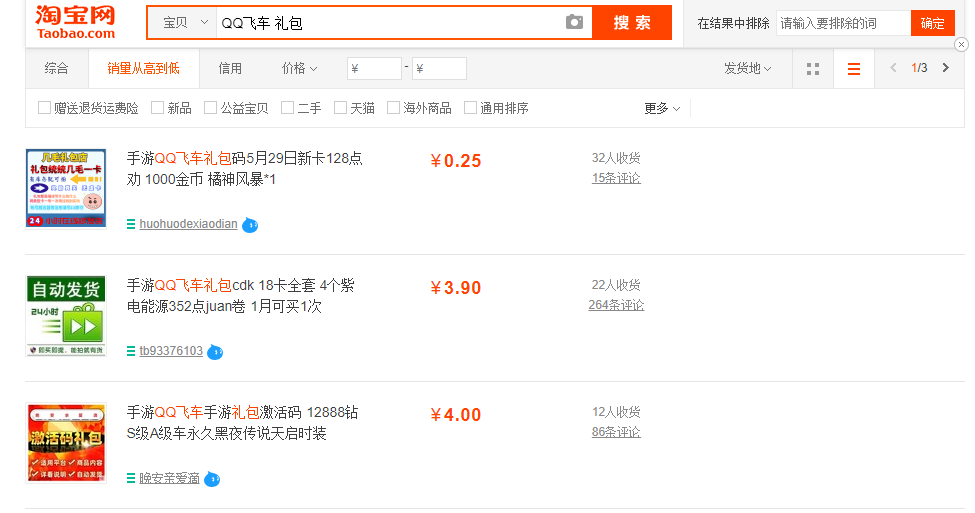This screenshot has width=975, height=513.
Task: Tick the 赠送退货运费险 checkbox
Action: 44,108
